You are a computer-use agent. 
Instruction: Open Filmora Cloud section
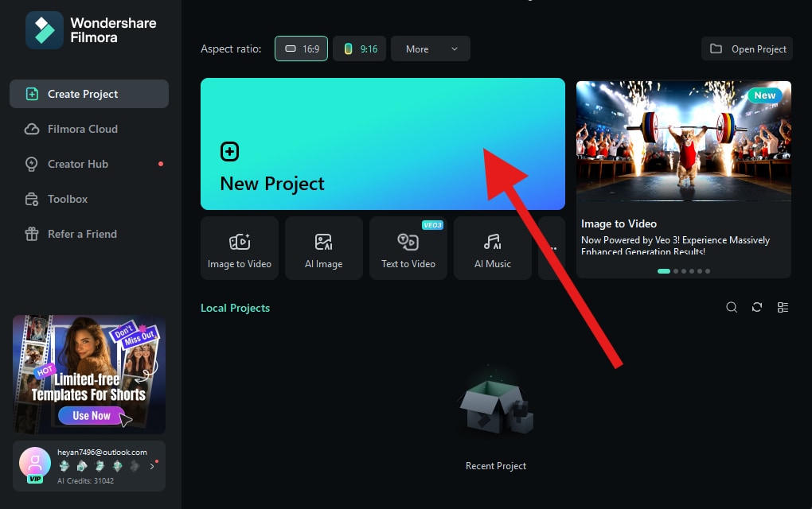click(x=89, y=129)
